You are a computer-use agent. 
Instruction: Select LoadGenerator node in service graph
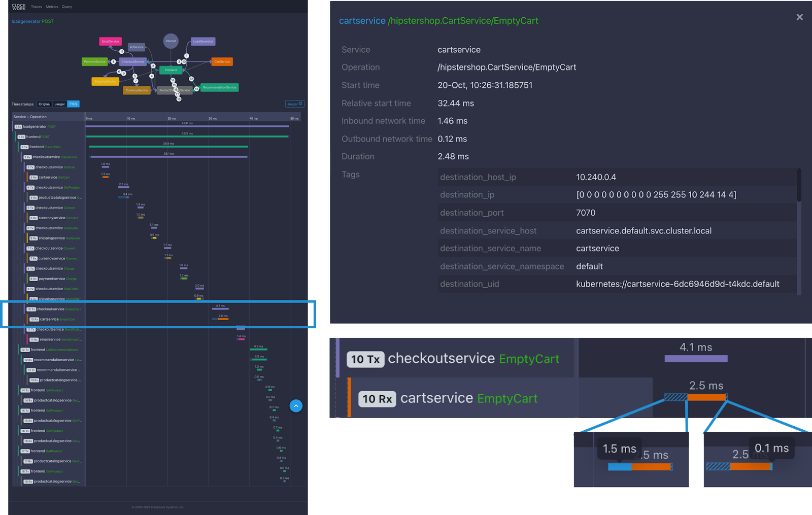coord(203,42)
